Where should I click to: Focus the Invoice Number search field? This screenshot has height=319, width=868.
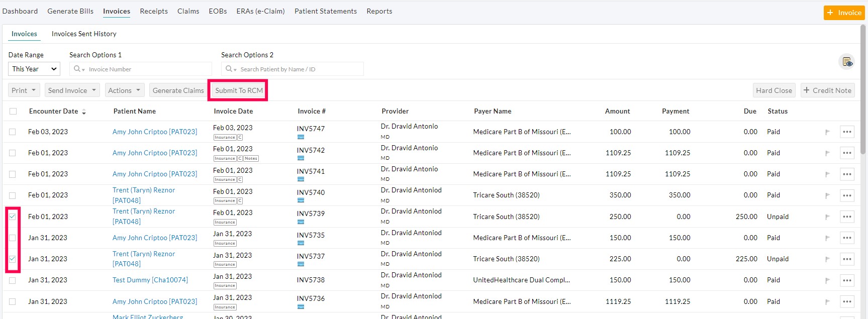(141, 69)
